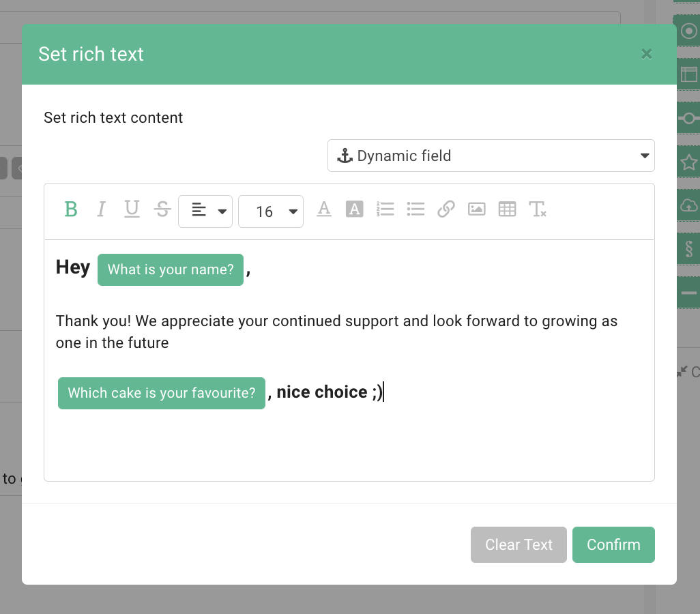Select the 'Which cake is your favourite?' field chip
The image size is (700, 614).
coord(161,393)
